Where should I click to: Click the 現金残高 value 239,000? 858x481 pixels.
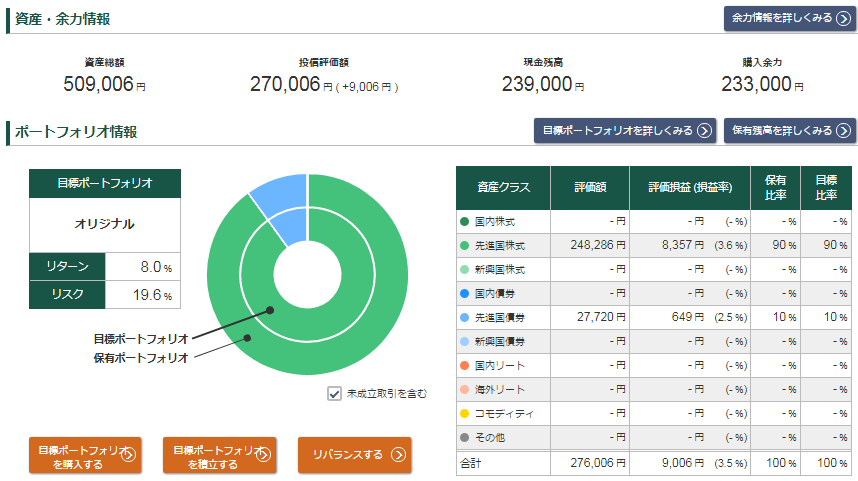(x=537, y=84)
